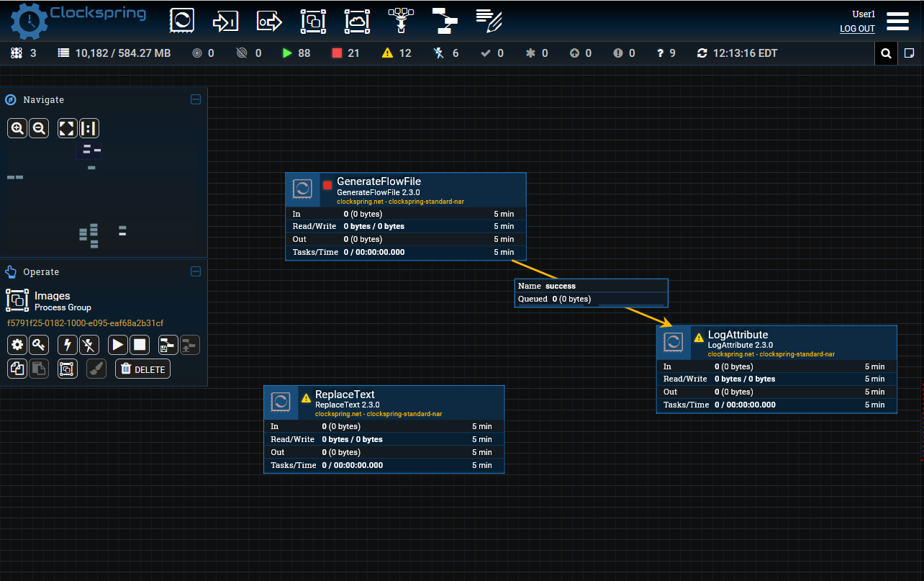
Task: Enable components with the lightning button
Action: pyautogui.click(x=68, y=344)
